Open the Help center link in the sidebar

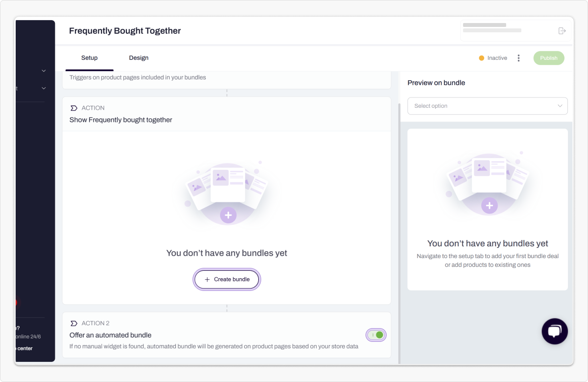coord(24,348)
